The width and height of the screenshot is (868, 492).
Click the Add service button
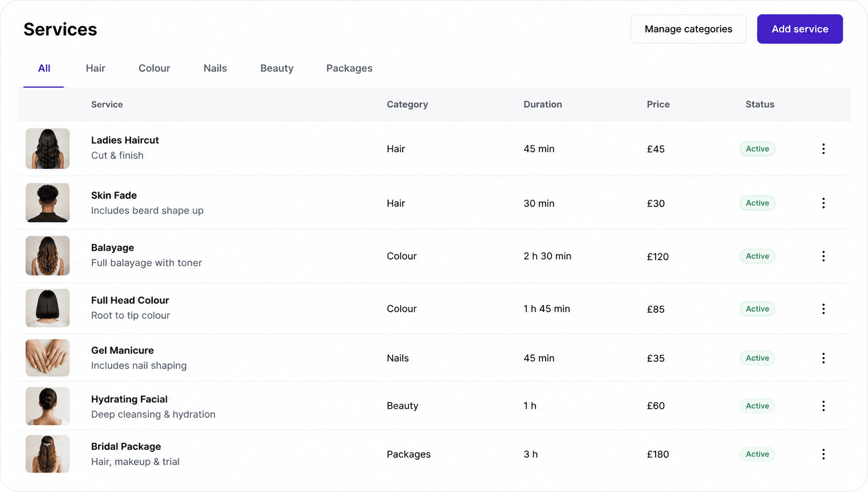pyautogui.click(x=800, y=29)
